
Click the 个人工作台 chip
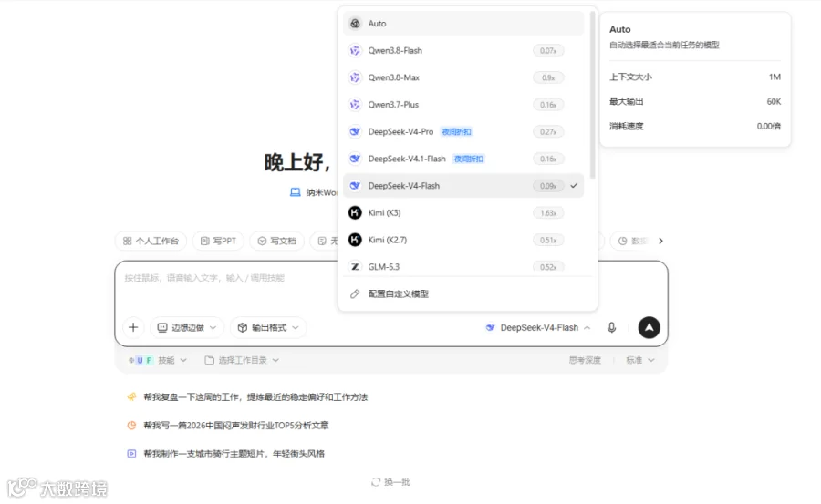pos(151,242)
